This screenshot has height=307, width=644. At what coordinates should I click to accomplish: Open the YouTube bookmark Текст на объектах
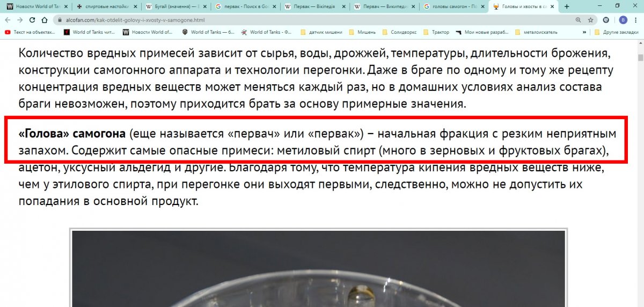[x=30, y=32]
